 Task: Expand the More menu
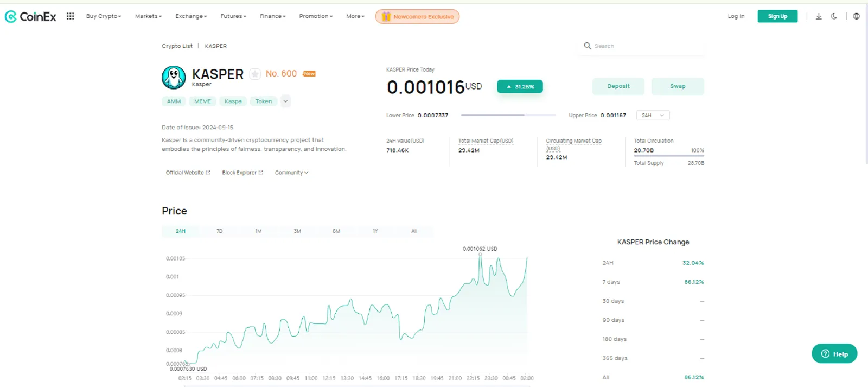coord(355,16)
